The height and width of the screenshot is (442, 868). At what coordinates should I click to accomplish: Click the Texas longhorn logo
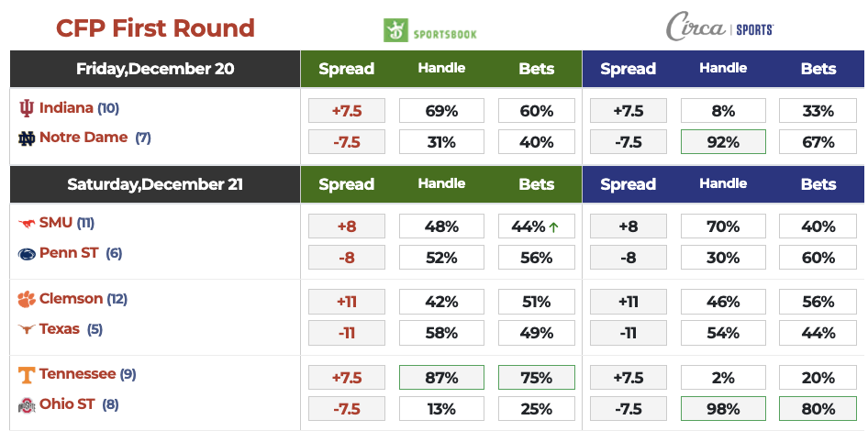[x=27, y=329]
